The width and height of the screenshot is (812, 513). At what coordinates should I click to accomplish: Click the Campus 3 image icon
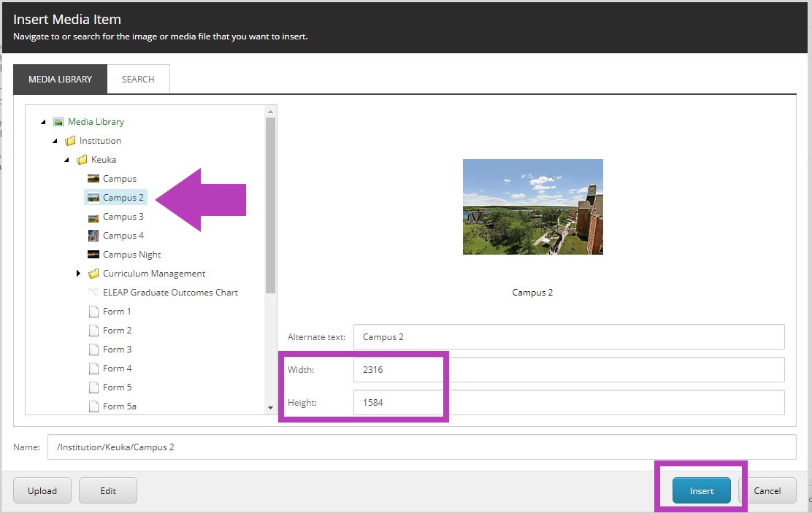93,217
